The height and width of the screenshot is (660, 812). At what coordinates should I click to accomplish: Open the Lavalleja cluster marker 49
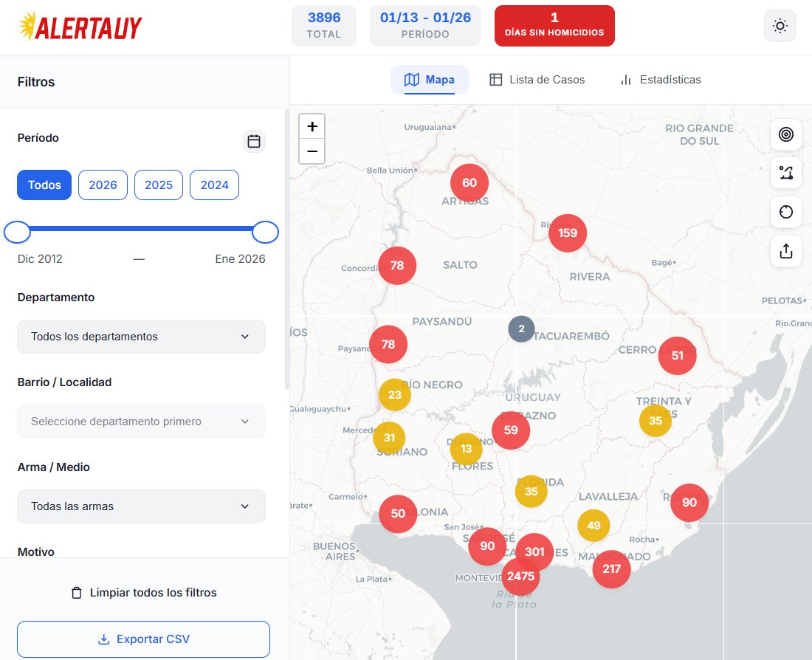point(593,526)
